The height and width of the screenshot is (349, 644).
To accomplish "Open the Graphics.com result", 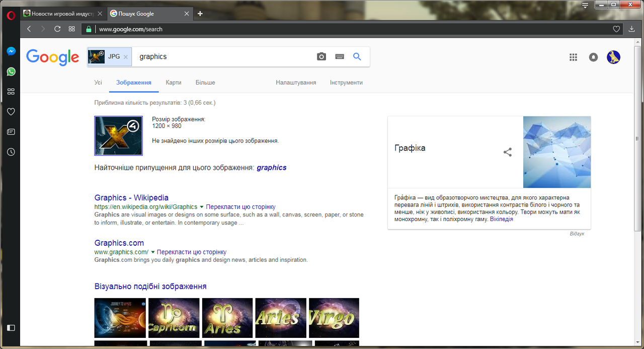I will coord(119,243).
